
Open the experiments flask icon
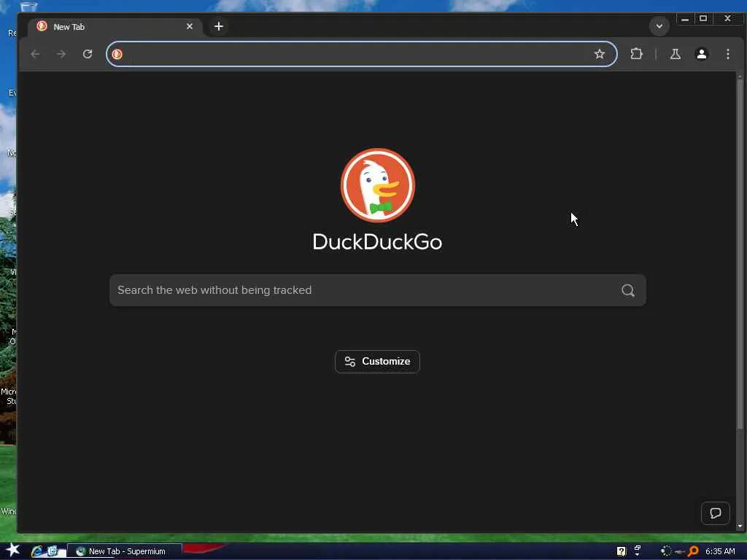click(675, 54)
